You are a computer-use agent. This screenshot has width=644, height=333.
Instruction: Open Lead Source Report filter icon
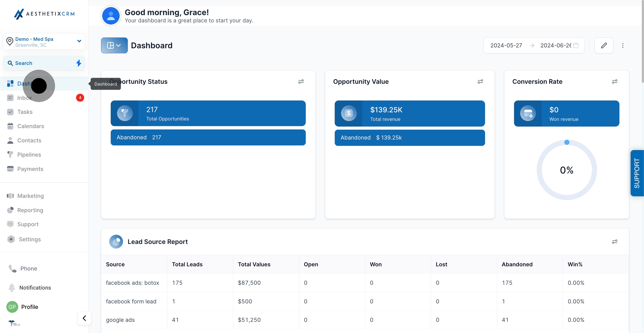(x=614, y=242)
